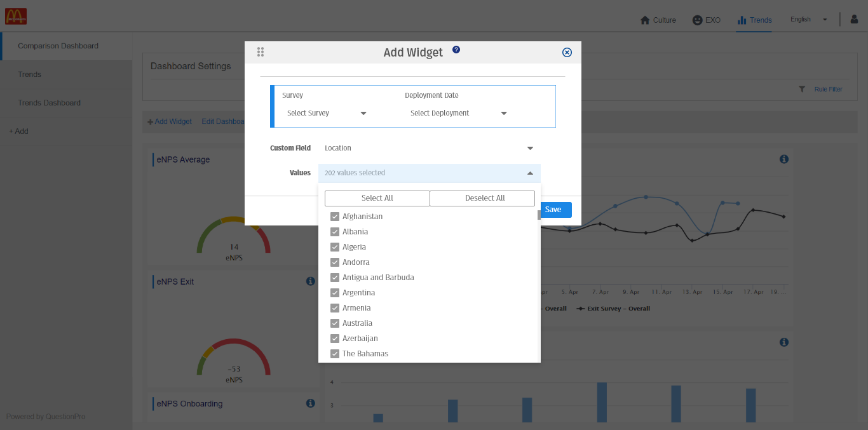Image resolution: width=868 pixels, height=430 pixels.
Task: Uncheck the Afghanistan checkbox
Action: (x=335, y=217)
